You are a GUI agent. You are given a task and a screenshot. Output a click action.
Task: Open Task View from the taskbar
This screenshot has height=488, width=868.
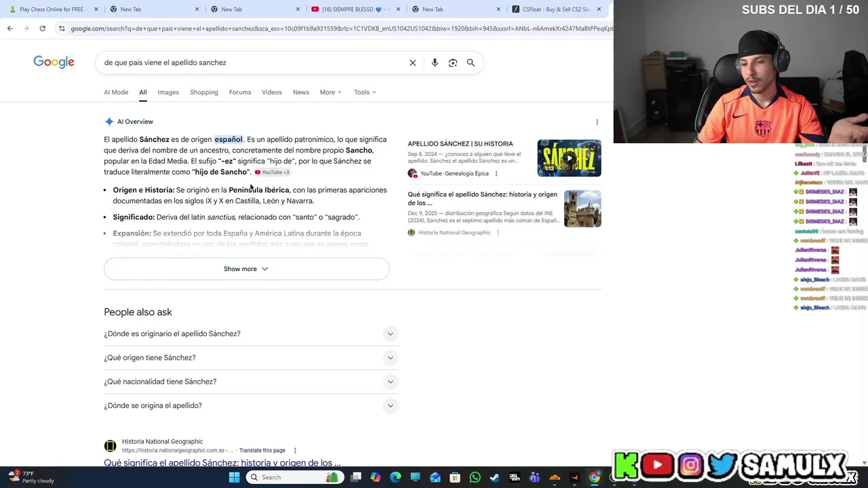(356, 477)
